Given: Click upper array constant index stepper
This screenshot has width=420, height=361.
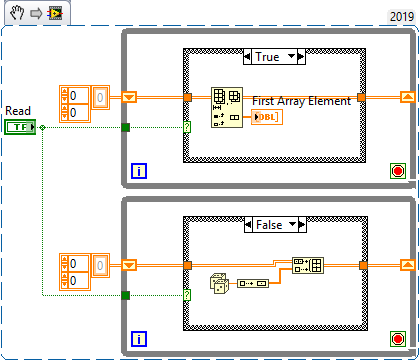Looking at the screenshot, I should coord(64,96).
